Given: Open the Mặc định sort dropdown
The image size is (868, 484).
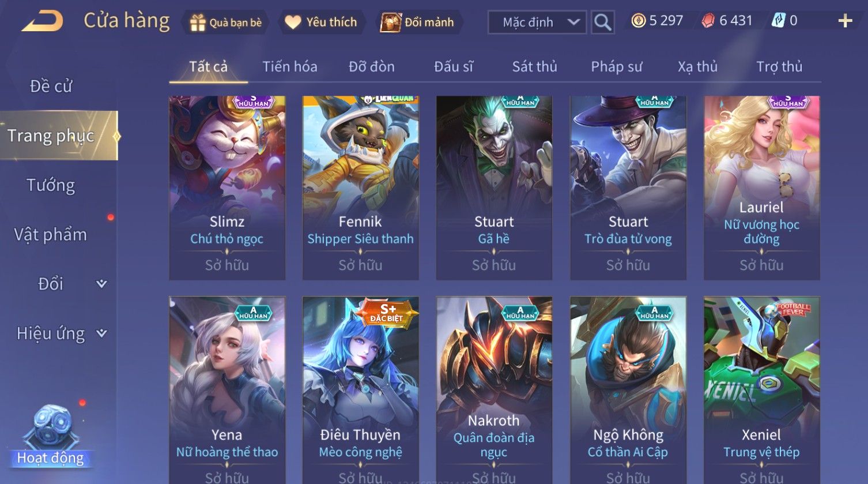Looking at the screenshot, I should click(537, 22).
